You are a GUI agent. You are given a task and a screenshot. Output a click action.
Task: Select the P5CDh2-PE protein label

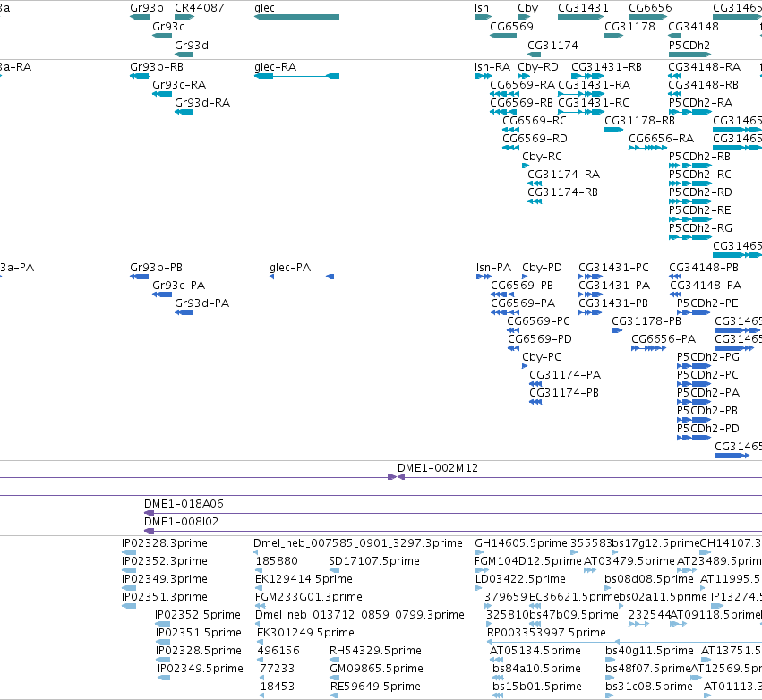pyautogui.click(x=707, y=303)
